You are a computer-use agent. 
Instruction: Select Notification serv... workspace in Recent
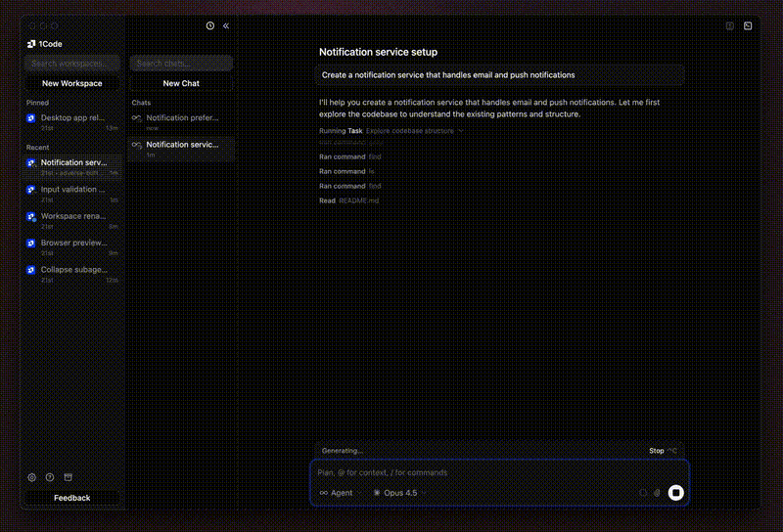click(72, 167)
